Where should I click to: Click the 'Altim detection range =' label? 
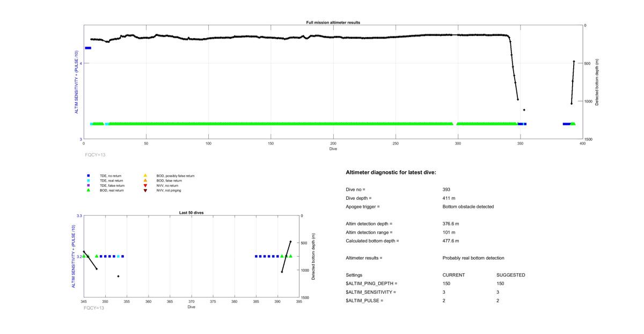pos(369,233)
